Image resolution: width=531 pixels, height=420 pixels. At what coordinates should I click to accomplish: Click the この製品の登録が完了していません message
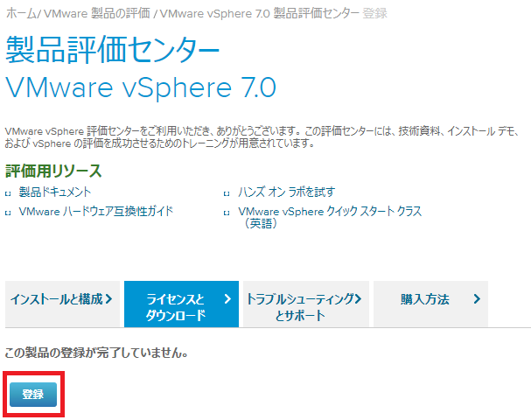(x=96, y=353)
